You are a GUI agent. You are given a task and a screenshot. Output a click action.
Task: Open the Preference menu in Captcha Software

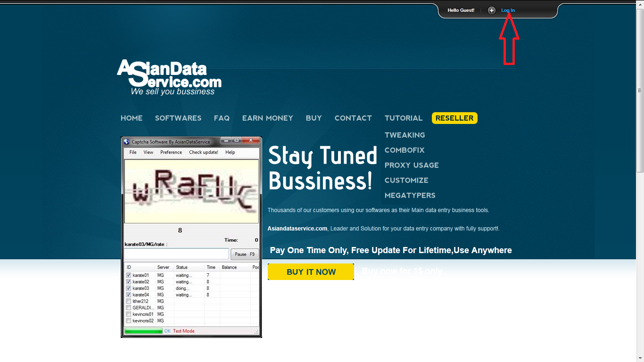171,152
